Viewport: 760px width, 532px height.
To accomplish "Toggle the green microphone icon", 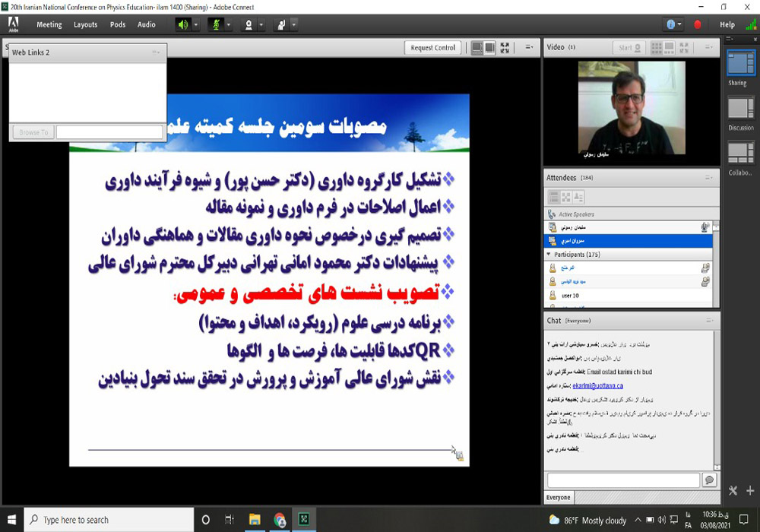I will (x=216, y=24).
